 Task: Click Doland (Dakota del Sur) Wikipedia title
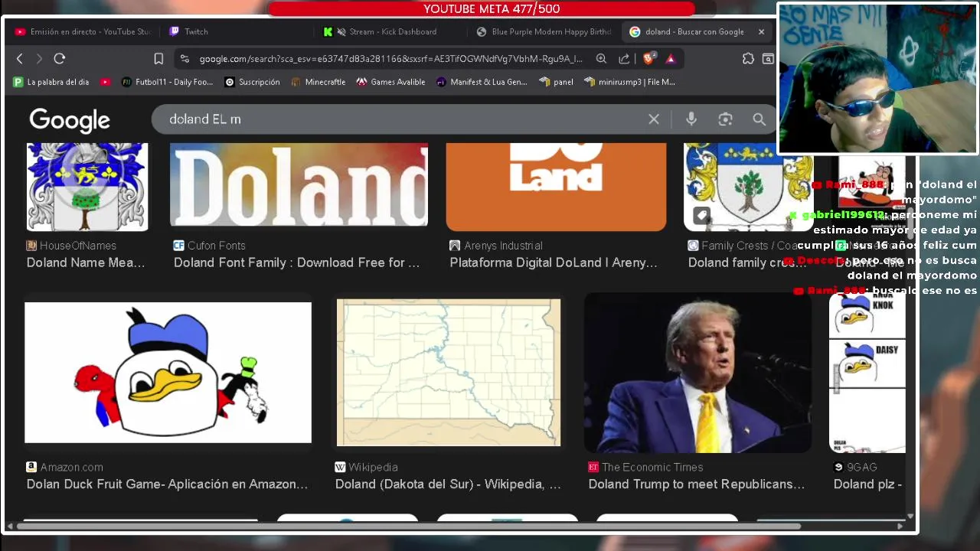(x=448, y=484)
